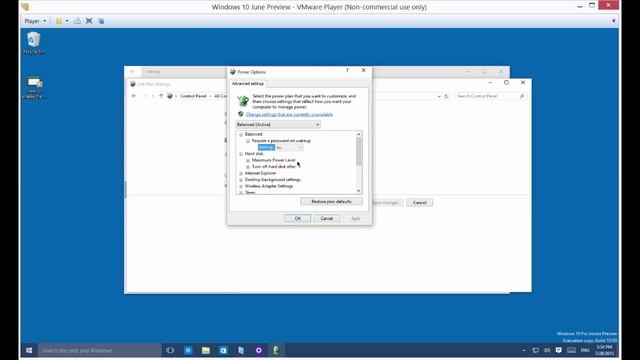Image resolution: width=640 pixels, height=360 pixels.
Task: Show hidden tray icons arrow
Action: 524,350
